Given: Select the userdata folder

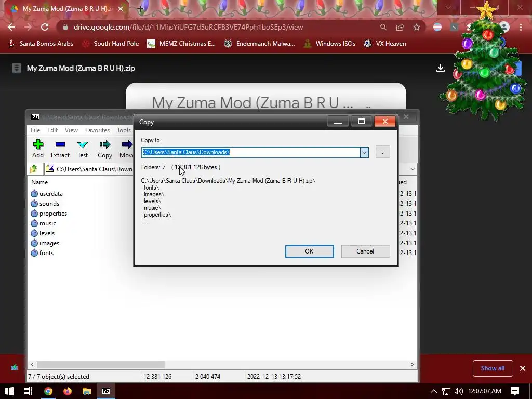Looking at the screenshot, I should (47, 194).
